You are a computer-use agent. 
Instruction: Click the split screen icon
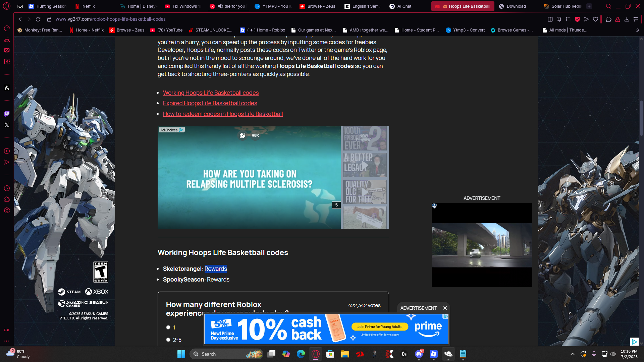550,19
